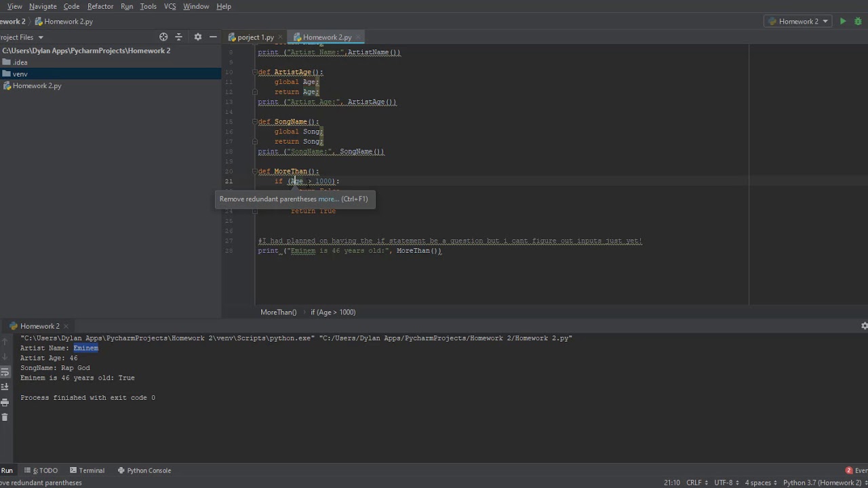
Task: Run the Homework 2 configuration
Action: (x=843, y=21)
